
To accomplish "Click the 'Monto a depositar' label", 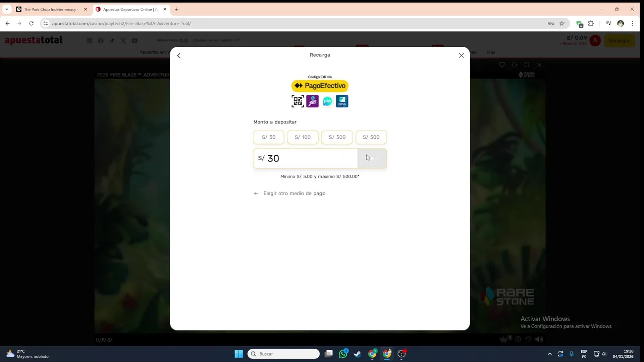I will click(x=275, y=122).
